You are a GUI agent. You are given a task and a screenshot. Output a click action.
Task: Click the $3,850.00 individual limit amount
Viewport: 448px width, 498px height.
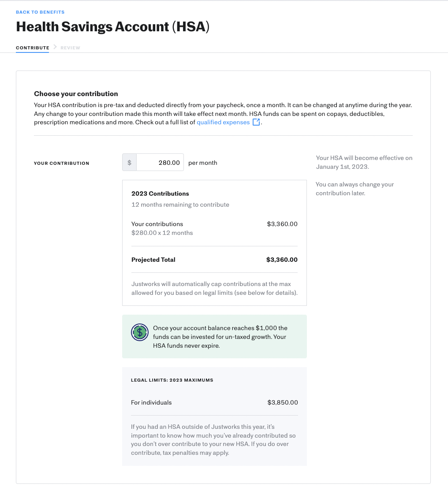tap(283, 402)
